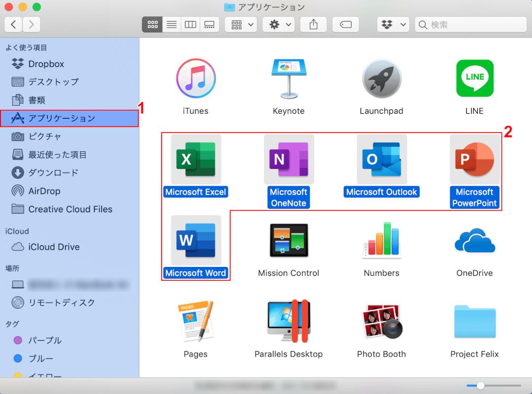This screenshot has height=394, width=532.
Task: Switch to column view mode
Action: coord(190,25)
